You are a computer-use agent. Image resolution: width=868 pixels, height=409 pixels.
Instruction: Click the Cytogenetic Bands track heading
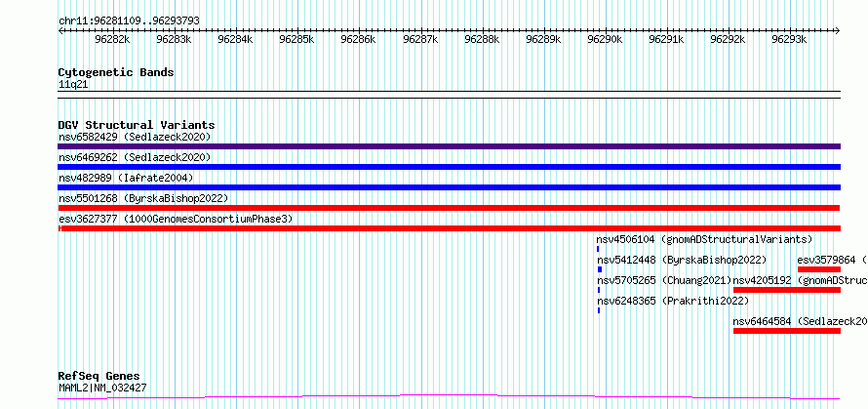tap(116, 72)
